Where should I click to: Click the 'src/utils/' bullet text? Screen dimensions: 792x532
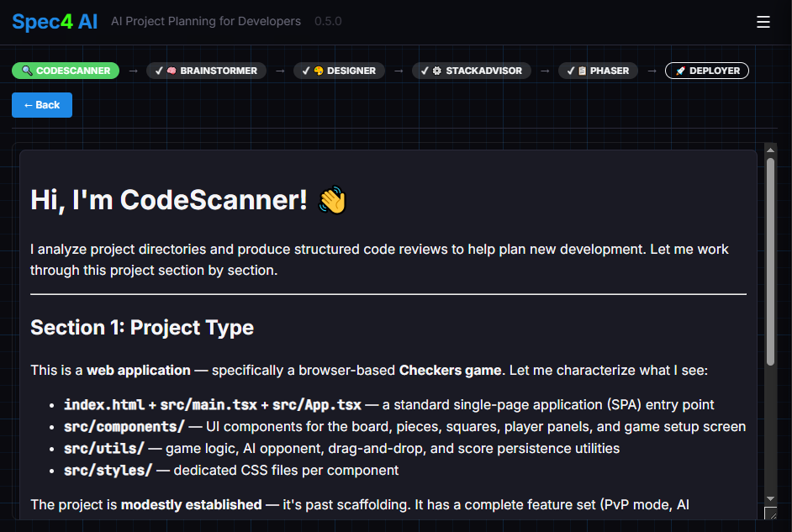pyautogui.click(x=104, y=448)
